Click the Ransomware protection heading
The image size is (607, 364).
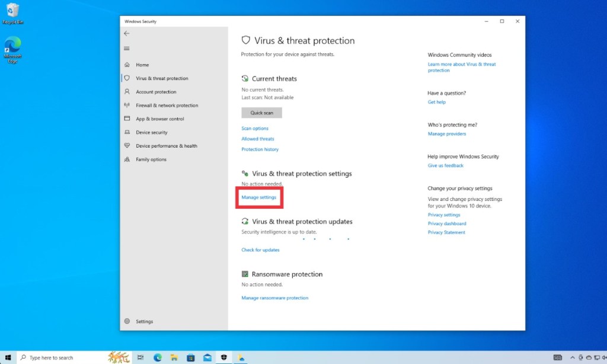click(x=287, y=274)
